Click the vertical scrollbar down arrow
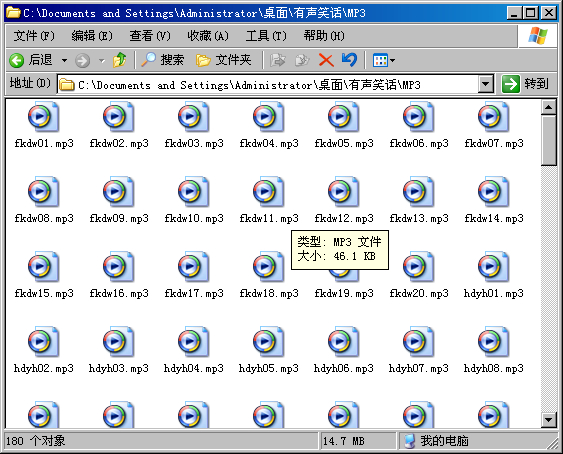The width and height of the screenshot is (563, 454). tap(549, 420)
